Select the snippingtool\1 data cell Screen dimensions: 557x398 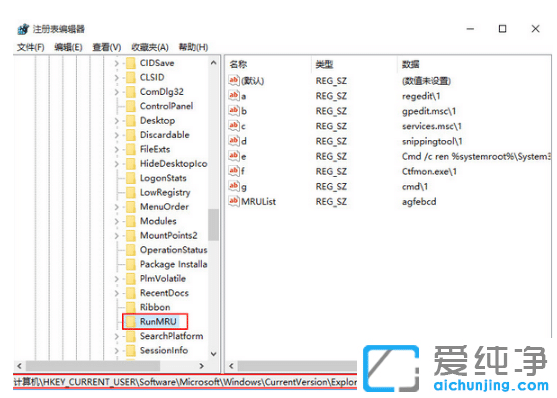pyautogui.click(x=432, y=141)
